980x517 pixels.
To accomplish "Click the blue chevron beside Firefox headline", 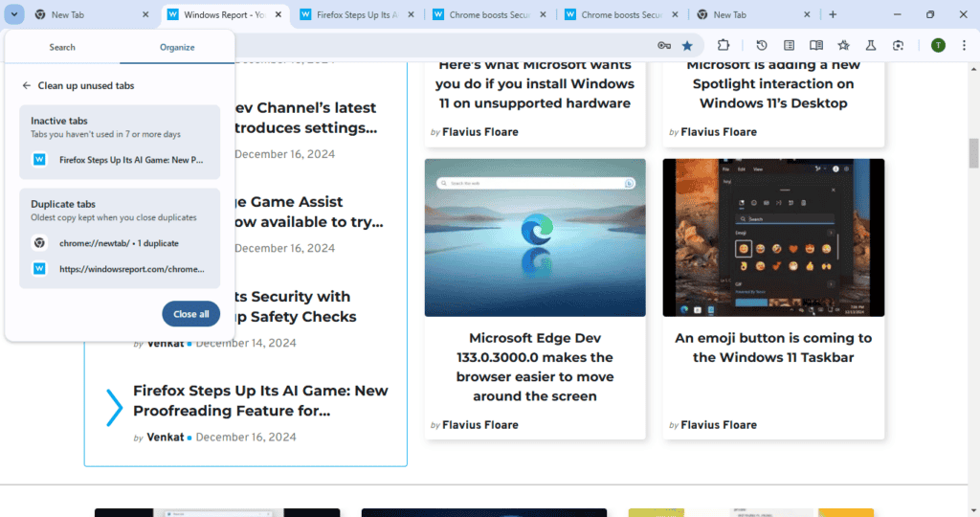I will point(114,408).
